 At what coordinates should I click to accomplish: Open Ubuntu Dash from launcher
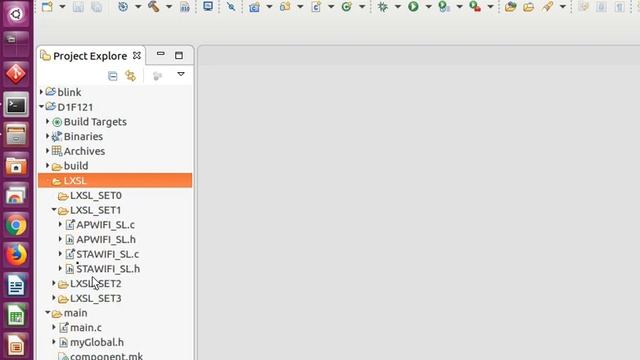pos(16,14)
